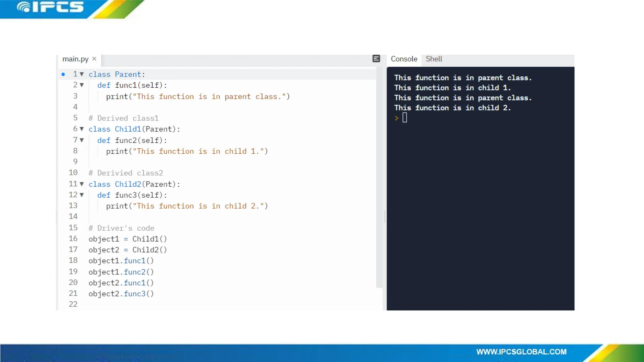
Task: Click the console prompt input cursor
Action: 405,118
